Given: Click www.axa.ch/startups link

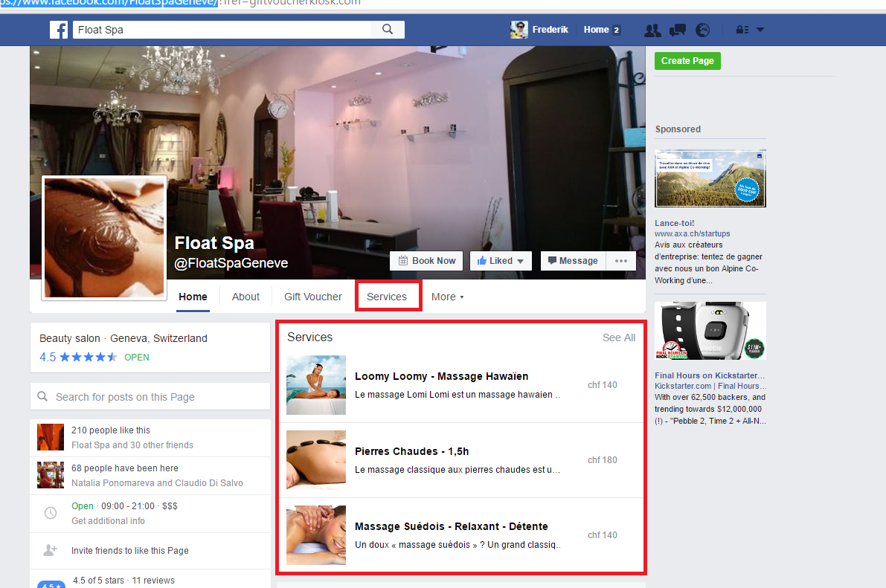Looking at the screenshot, I should 692,234.
